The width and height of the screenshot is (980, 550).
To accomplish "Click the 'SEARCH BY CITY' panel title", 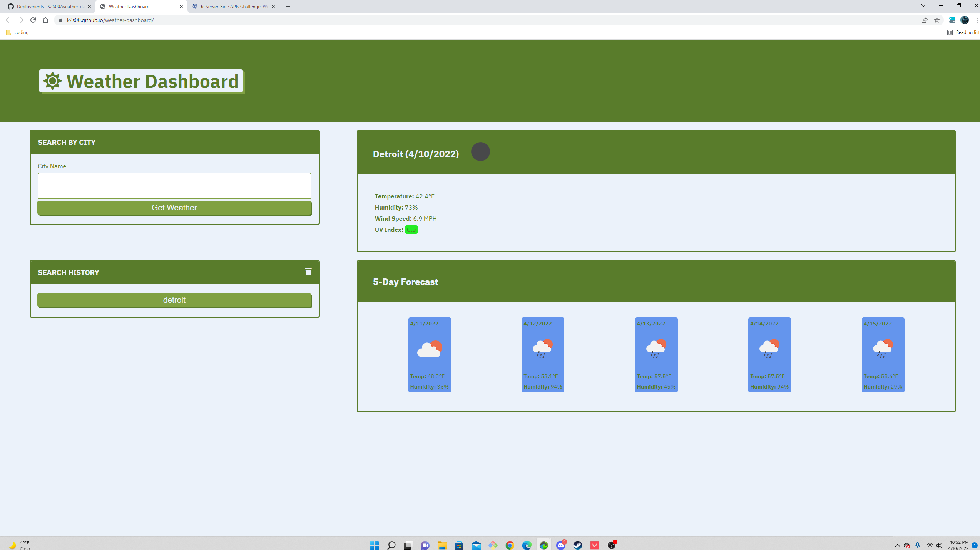I will tap(67, 143).
